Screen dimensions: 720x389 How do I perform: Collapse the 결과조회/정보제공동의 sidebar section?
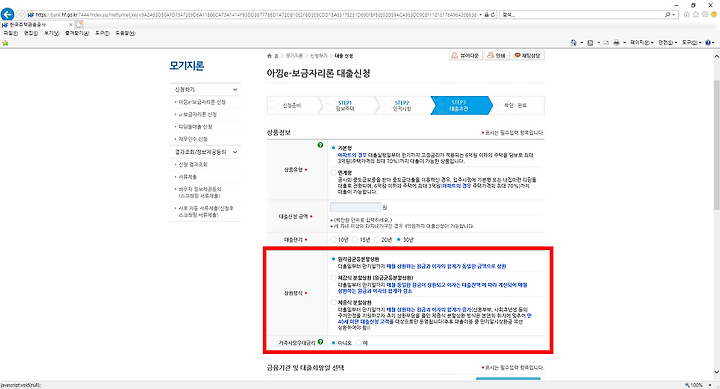coord(235,152)
